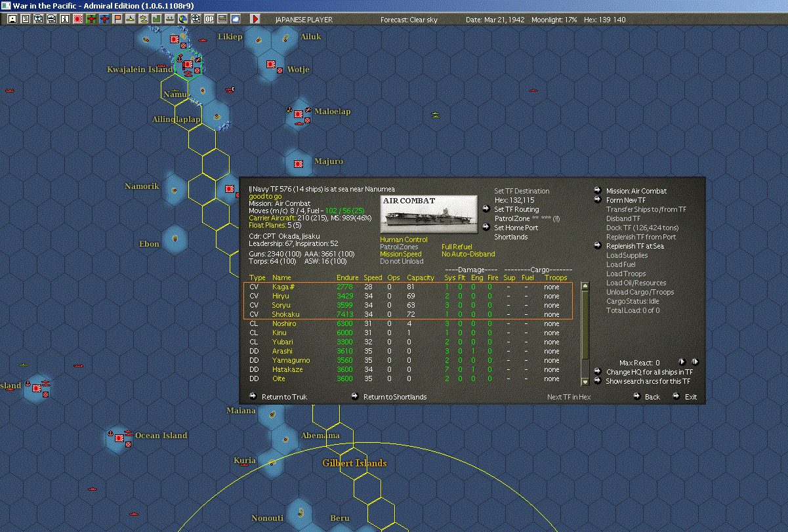Increase Max React with right arrow

click(x=695, y=361)
